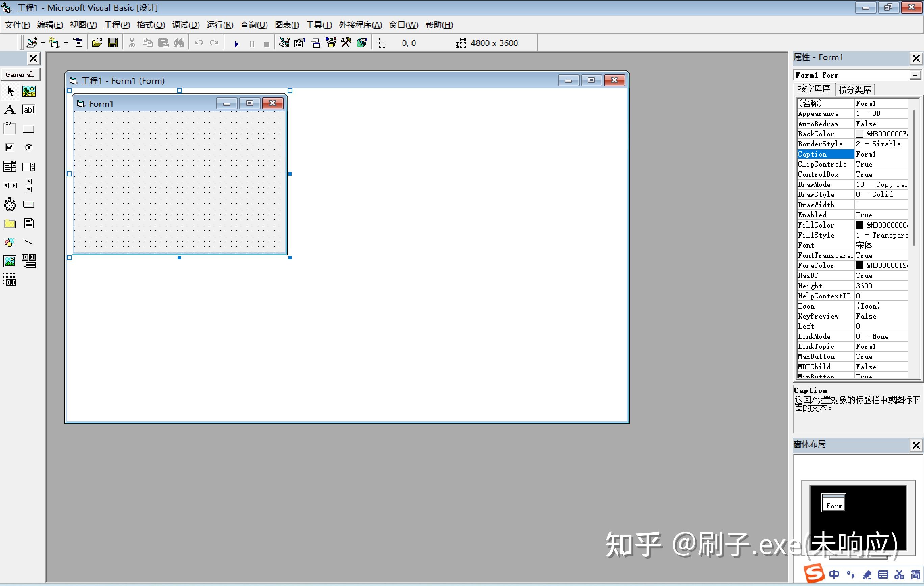Click the Save Project toolbar icon

point(112,43)
